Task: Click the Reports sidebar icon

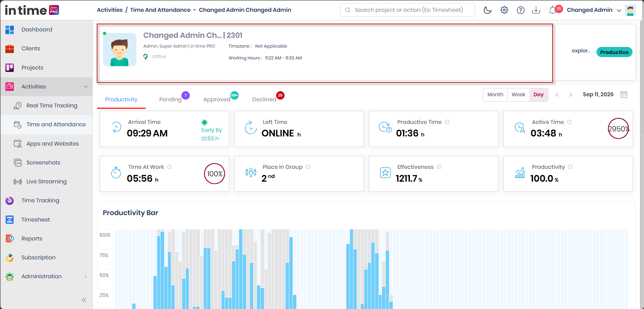Action: (10, 239)
